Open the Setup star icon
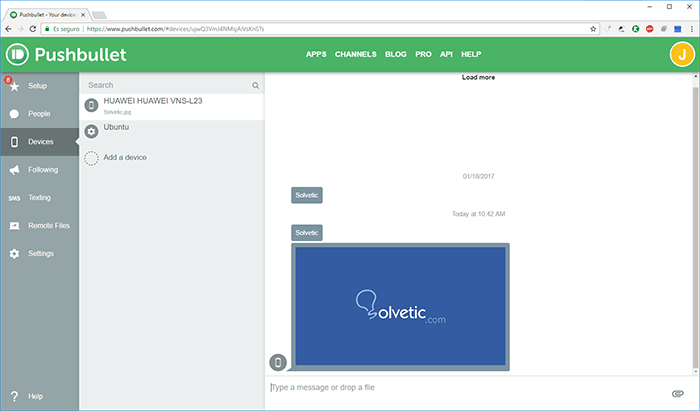 click(14, 86)
